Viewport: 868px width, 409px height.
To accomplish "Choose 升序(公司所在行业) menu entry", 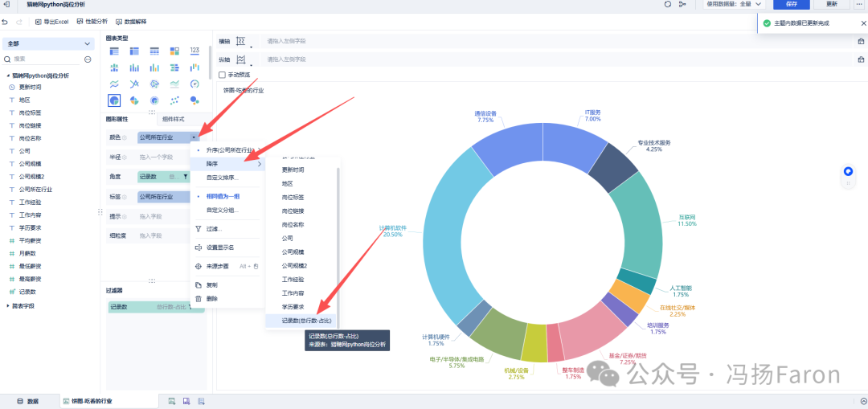I will 227,150.
